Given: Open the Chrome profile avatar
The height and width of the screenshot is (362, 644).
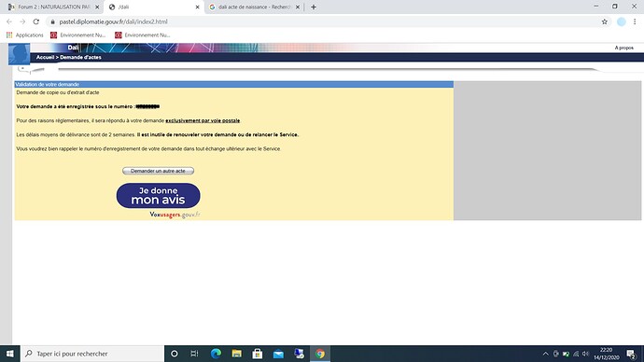Looking at the screenshot, I should pos(622,21).
